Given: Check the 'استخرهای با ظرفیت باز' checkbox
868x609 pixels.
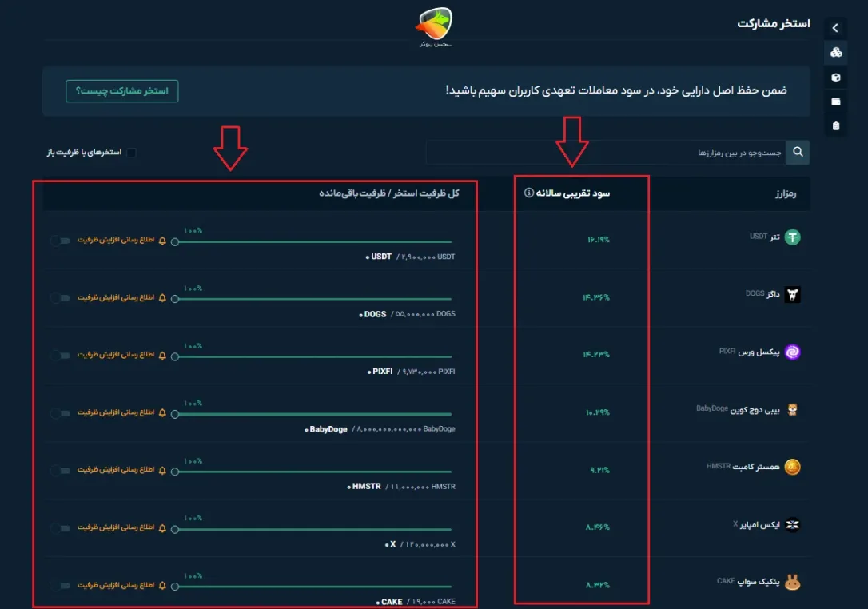Looking at the screenshot, I should point(131,152).
